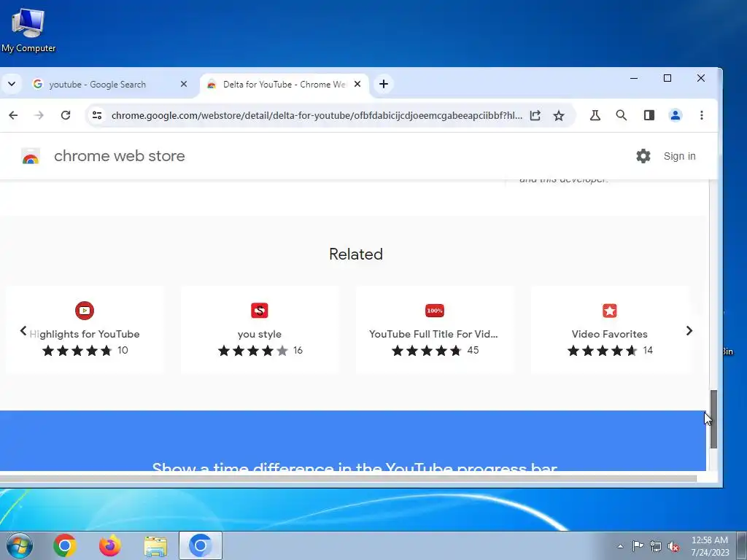This screenshot has width=747, height=560.
Task: Share this page icon in address bar
Action: (x=535, y=115)
